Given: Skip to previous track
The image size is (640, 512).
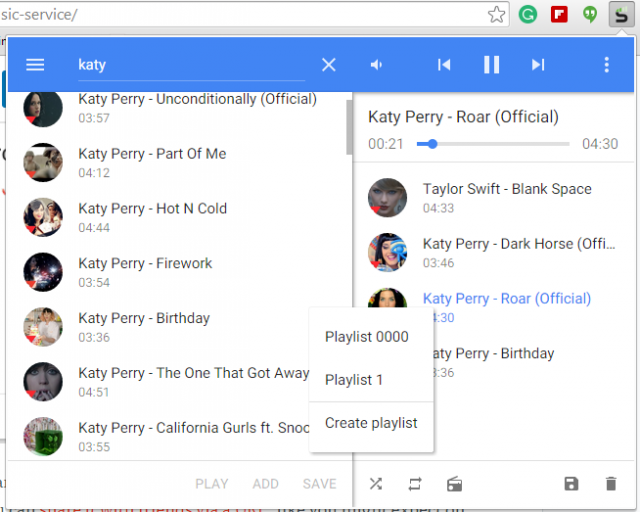Looking at the screenshot, I should pos(444,65).
